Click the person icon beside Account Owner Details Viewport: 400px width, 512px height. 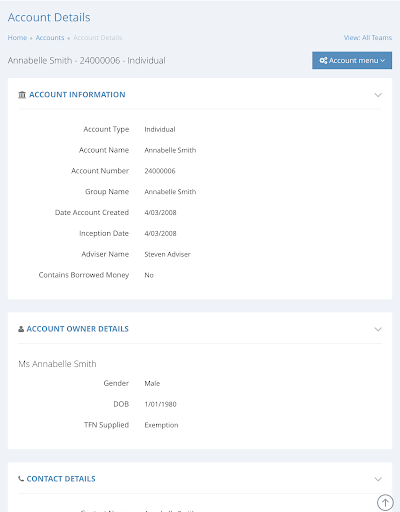(x=21, y=329)
